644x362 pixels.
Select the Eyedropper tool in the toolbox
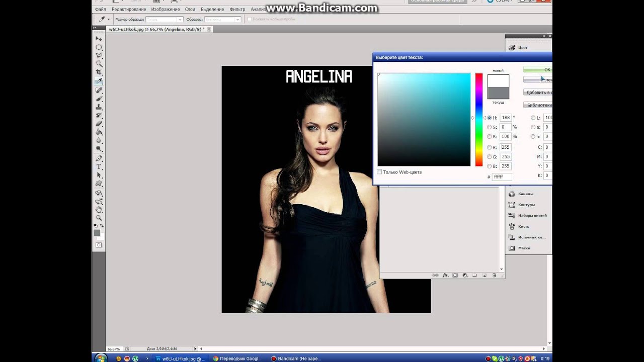pyautogui.click(x=99, y=81)
